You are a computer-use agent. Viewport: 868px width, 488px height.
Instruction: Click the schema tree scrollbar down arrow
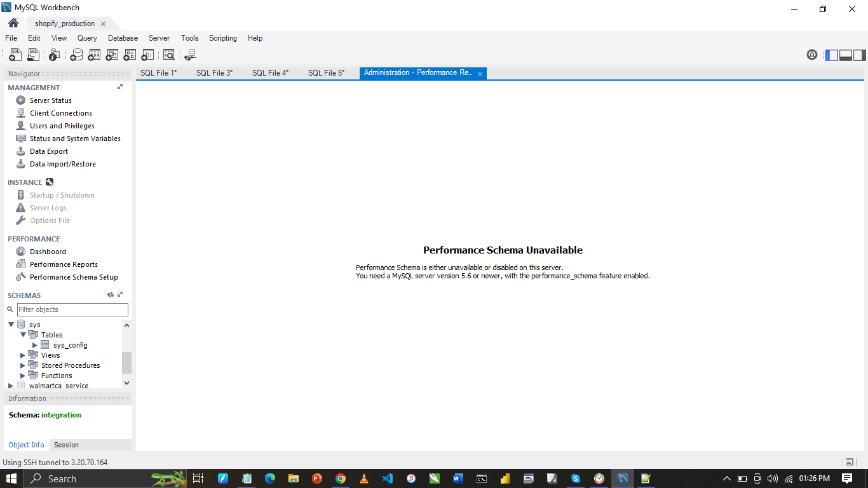(126, 383)
